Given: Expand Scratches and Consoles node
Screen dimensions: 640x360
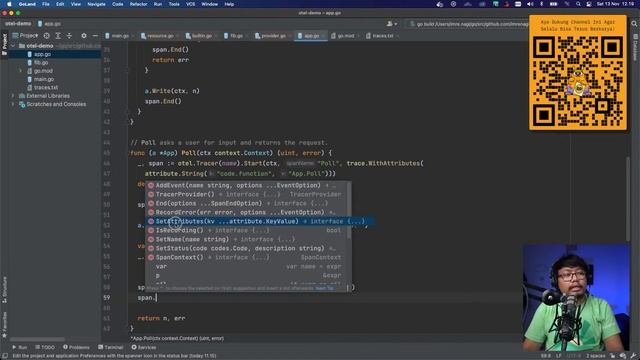Looking at the screenshot, I should point(13,104).
